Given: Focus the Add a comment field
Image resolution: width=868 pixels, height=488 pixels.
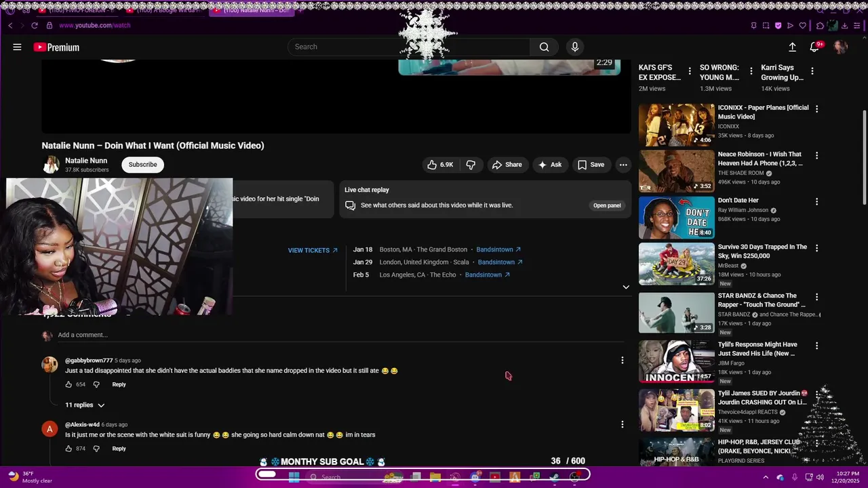Looking at the screenshot, I should pos(339,335).
